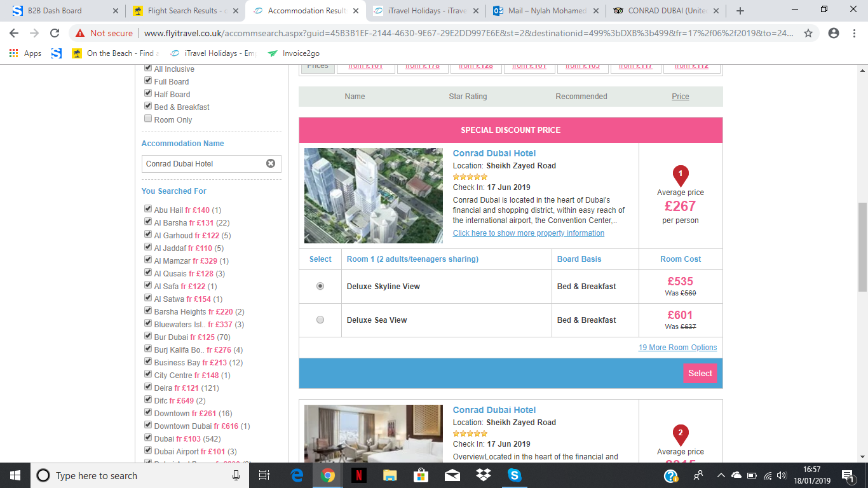Click the browser Back arrow
Screen dimensions: 868x488
(x=14, y=33)
